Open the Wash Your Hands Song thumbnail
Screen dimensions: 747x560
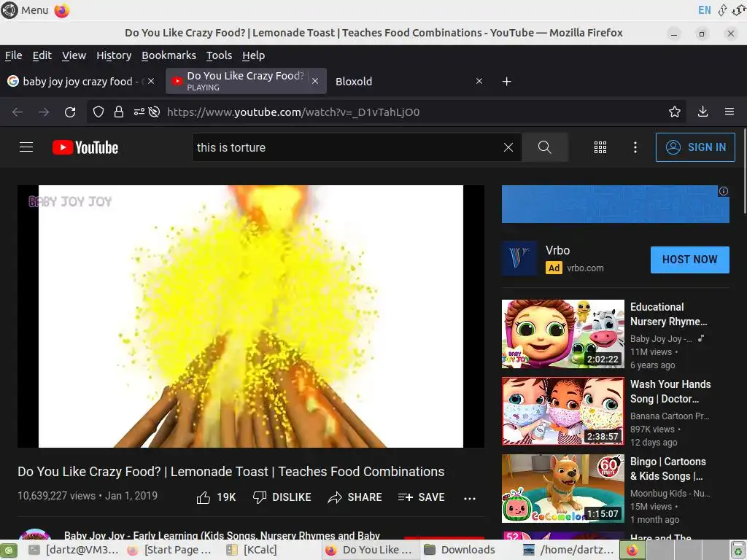click(x=562, y=411)
